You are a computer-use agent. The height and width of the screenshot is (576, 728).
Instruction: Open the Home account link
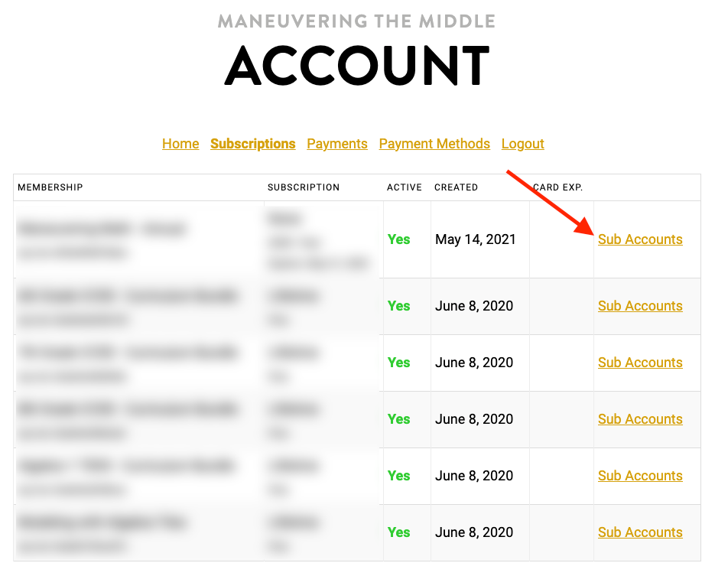(180, 144)
